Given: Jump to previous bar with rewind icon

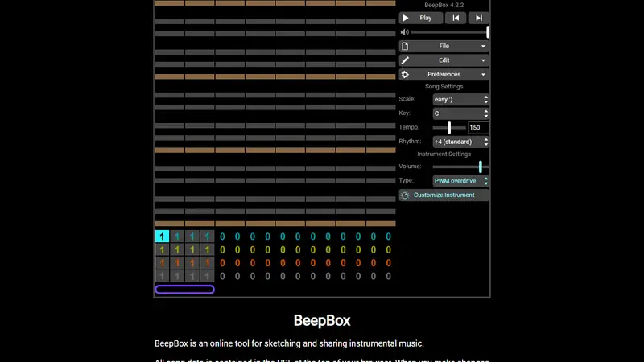Looking at the screenshot, I should 456,18.
